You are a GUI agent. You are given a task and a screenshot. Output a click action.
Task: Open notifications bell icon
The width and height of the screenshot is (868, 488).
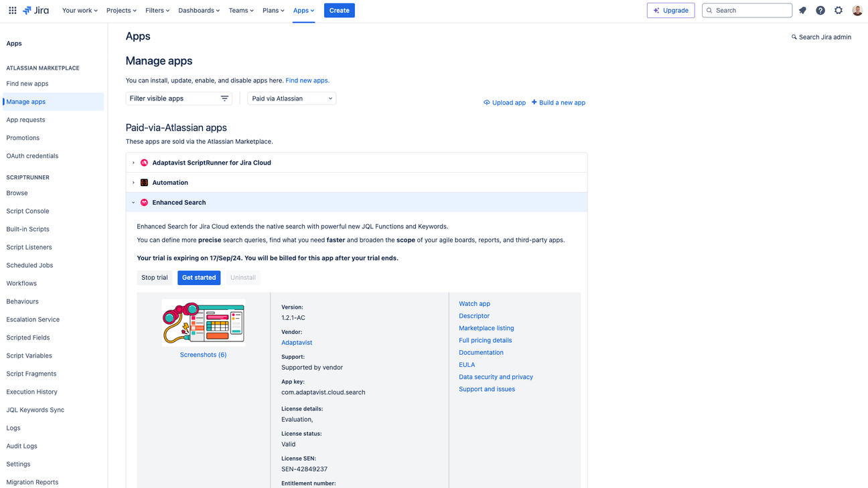pyautogui.click(x=802, y=10)
